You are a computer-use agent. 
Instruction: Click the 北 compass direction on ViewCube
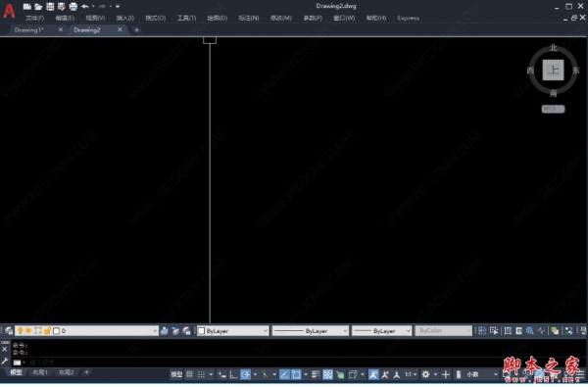click(553, 48)
